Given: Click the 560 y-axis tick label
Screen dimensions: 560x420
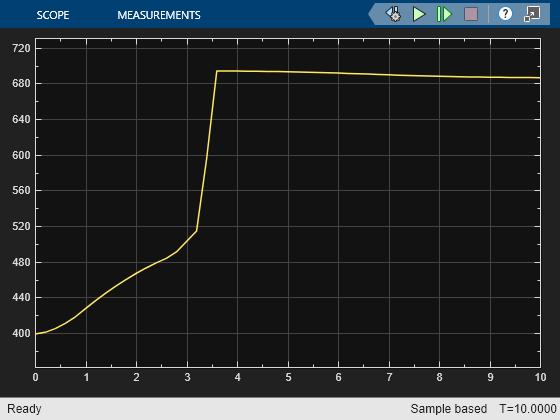Looking at the screenshot, I should click(x=21, y=190).
